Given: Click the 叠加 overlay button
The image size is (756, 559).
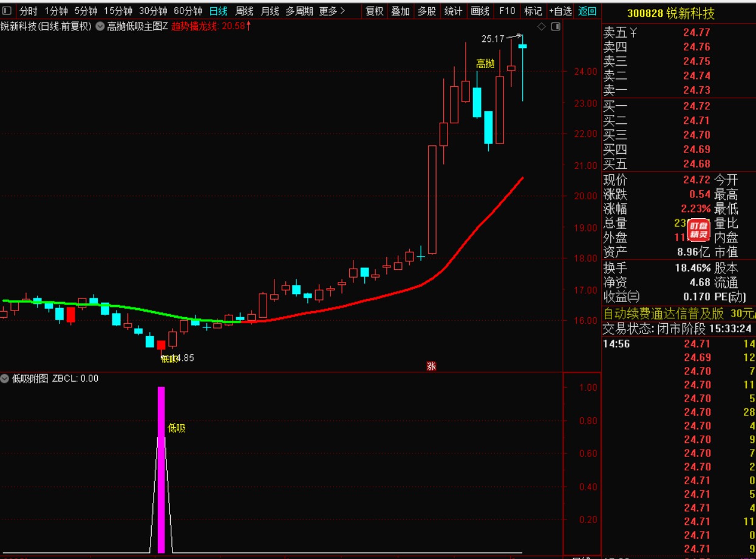Looking at the screenshot, I should point(400,11).
